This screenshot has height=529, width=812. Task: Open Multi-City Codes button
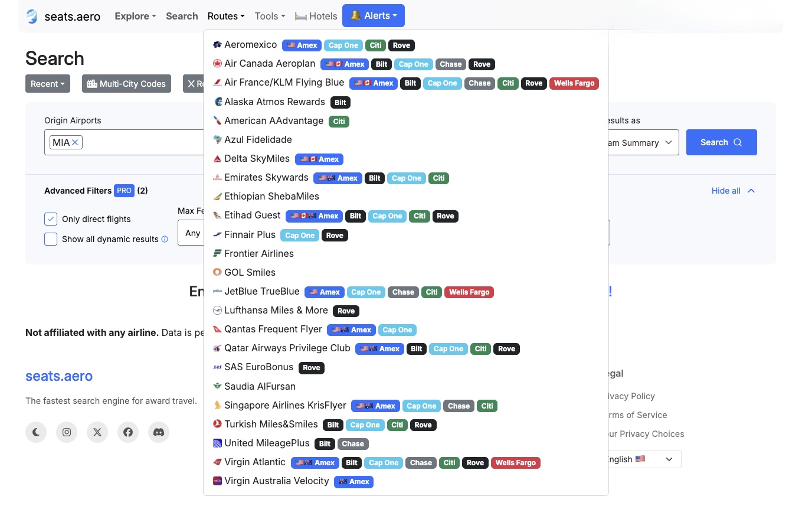[x=126, y=84]
